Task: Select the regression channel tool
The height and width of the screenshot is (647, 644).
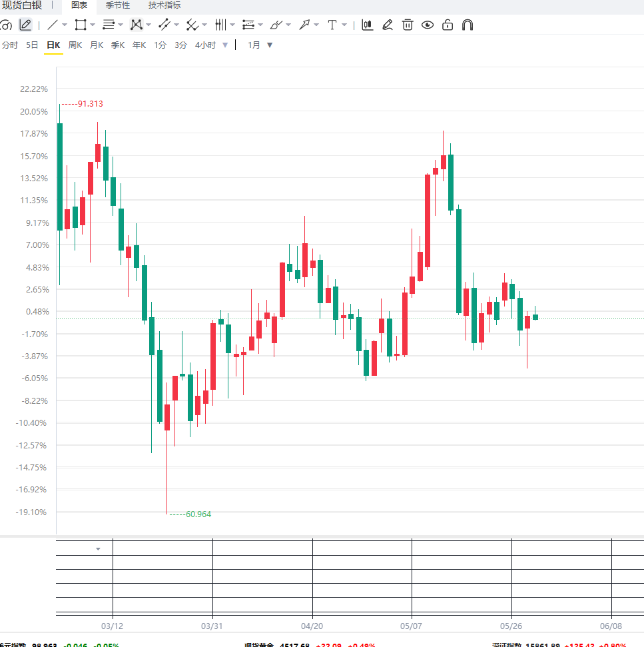Action: [248, 25]
